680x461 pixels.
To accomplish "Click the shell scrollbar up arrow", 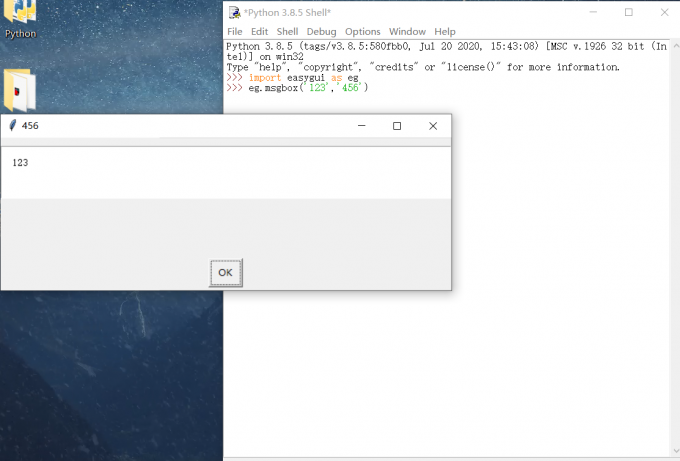I will click(x=676, y=45).
